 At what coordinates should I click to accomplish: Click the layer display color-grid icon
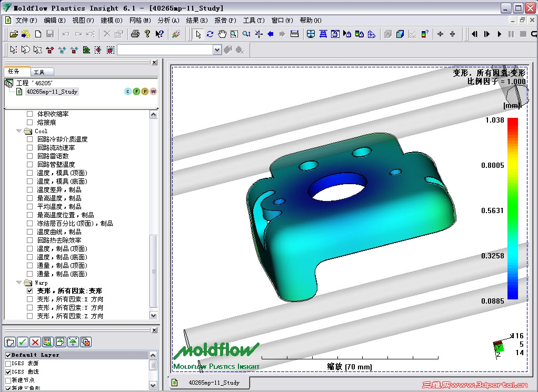pos(48,342)
